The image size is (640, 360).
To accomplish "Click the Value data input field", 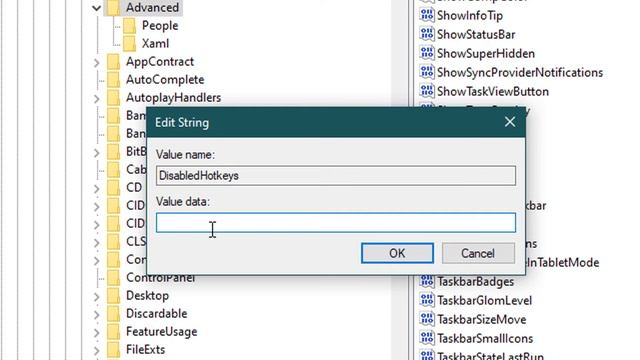I will [x=336, y=222].
